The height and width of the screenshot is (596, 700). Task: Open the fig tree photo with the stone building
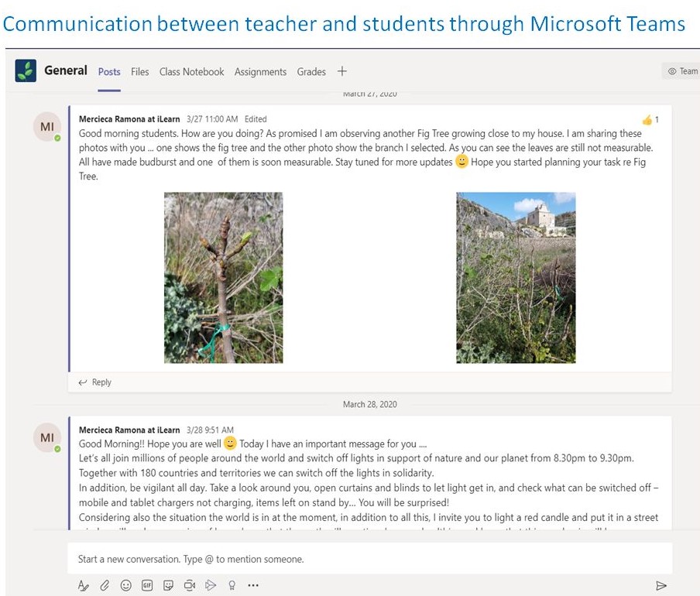(x=516, y=278)
